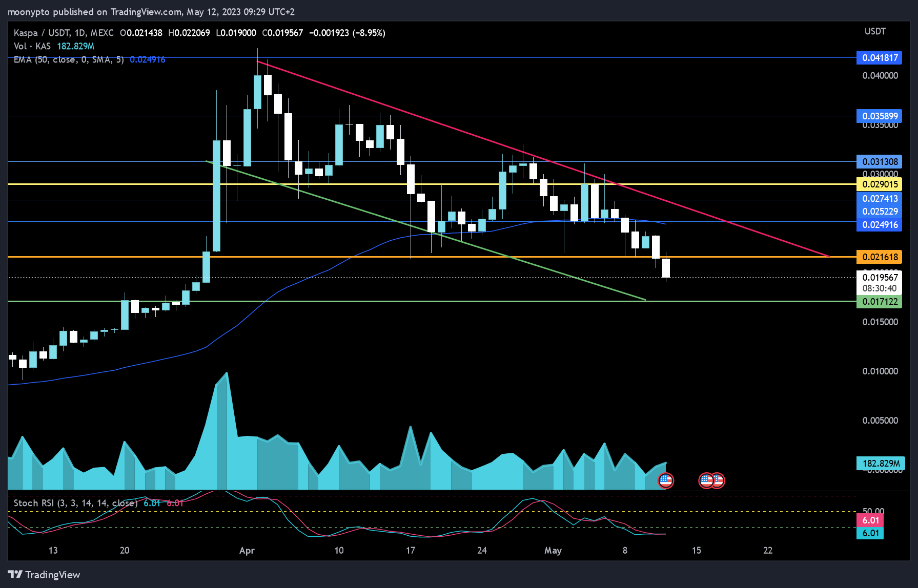
Task: Select the orange 0.021618 price label
Action: tap(880, 257)
